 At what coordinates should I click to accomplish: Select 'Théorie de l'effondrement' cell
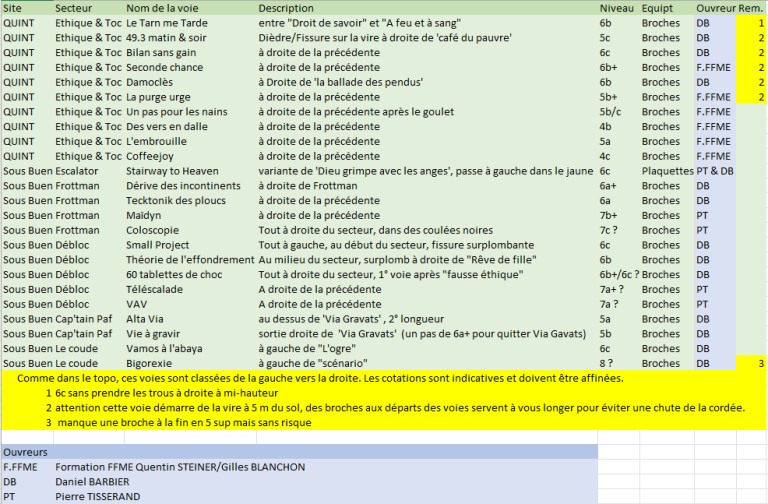click(x=191, y=260)
